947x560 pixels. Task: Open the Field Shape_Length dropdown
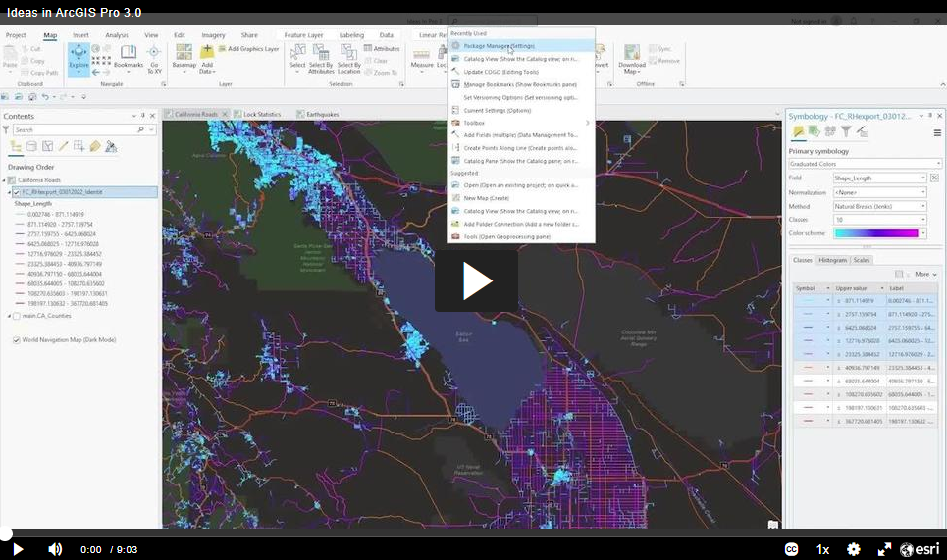coord(880,178)
